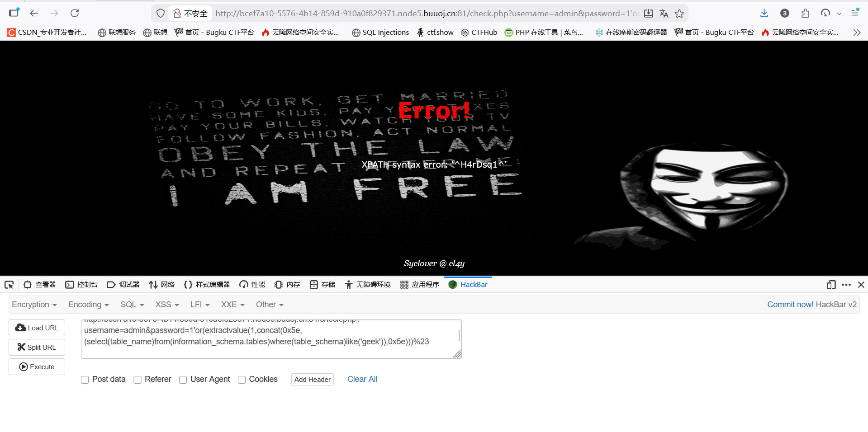The image size is (868, 432).
Task: Select the HackBar devtools tab
Action: click(x=468, y=285)
